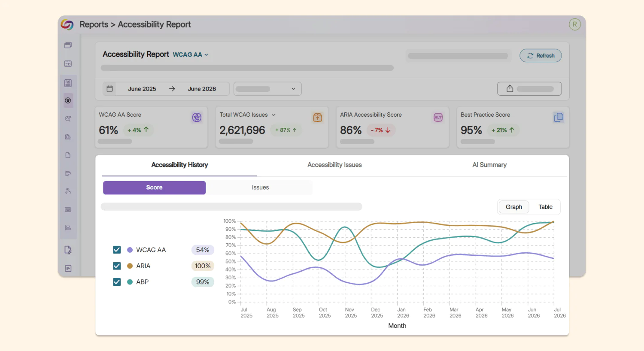
Task: Show the Table view
Action: pos(545,207)
